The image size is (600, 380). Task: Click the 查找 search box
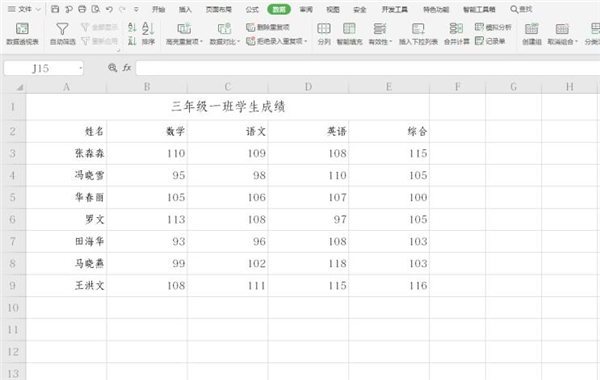(521, 9)
